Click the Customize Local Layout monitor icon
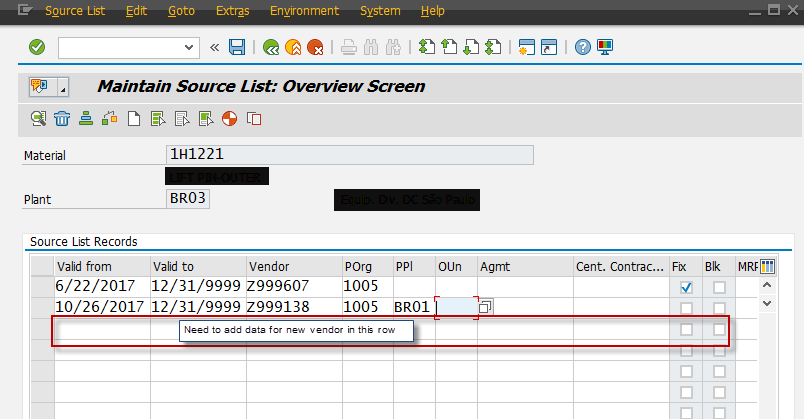The width and height of the screenshot is (804, 419). click(605, 47)
